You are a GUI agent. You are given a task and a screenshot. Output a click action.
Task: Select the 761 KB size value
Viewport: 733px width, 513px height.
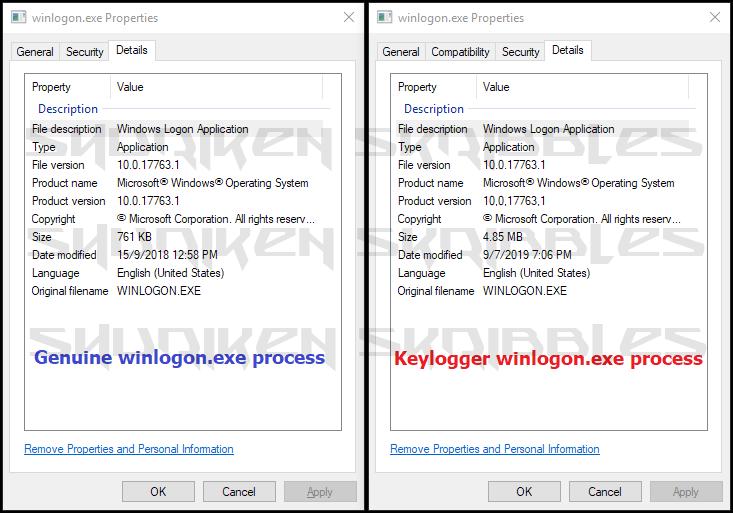click(x=133, y=237)
